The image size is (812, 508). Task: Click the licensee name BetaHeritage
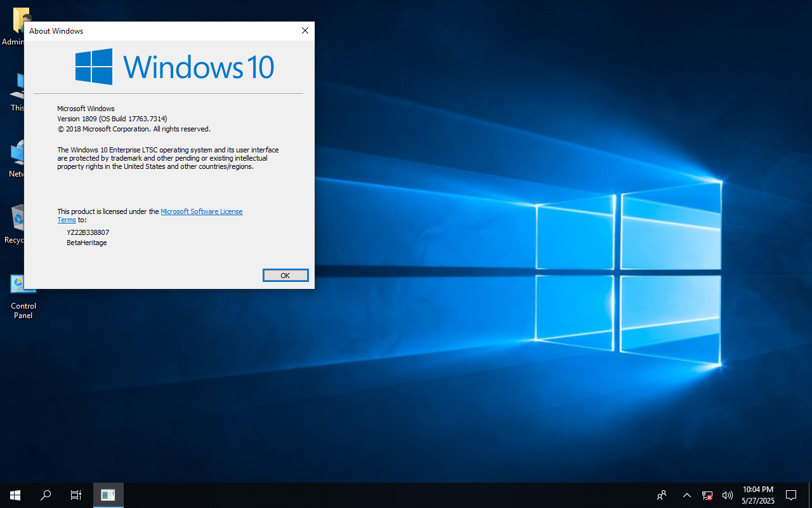(87, 243)
